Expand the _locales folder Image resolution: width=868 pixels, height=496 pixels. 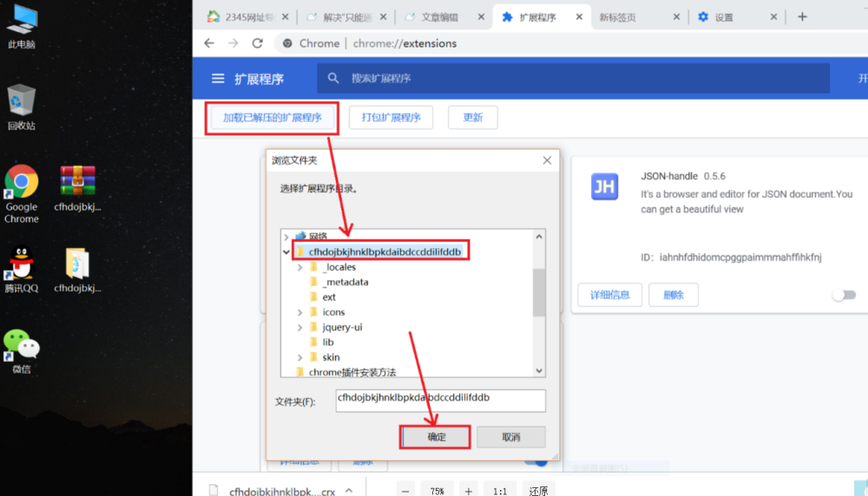[x=300, y=267]
